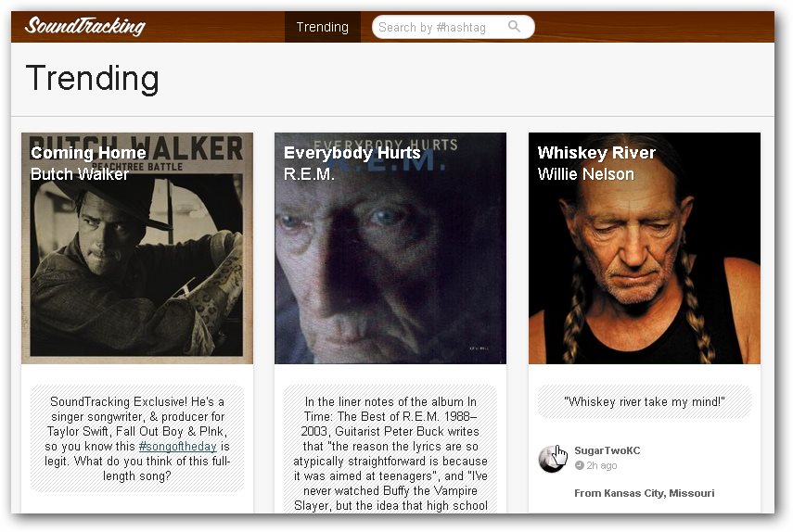The height and width of the screenshot is (532, 793).
Task: Click the Butch Walker artist name
Action: point(80,174)
